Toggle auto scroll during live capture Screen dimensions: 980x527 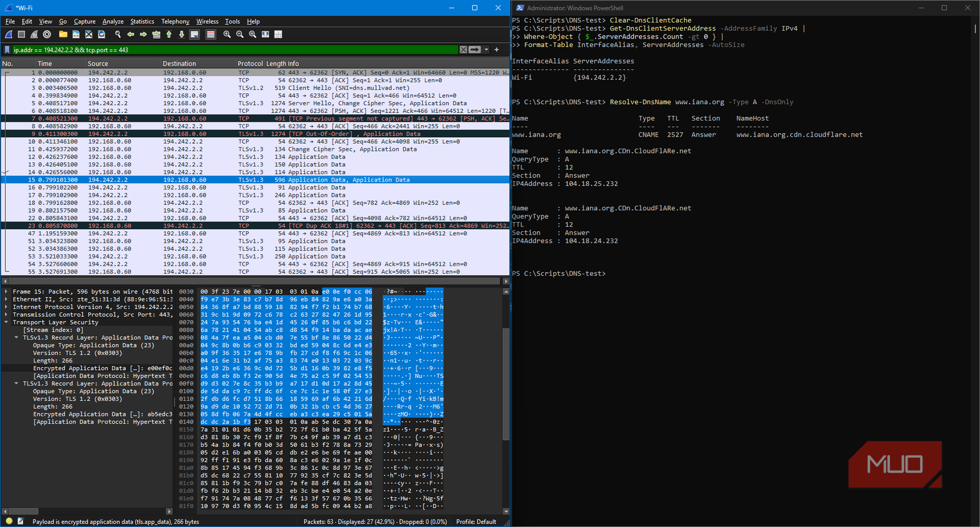point(194,34)
